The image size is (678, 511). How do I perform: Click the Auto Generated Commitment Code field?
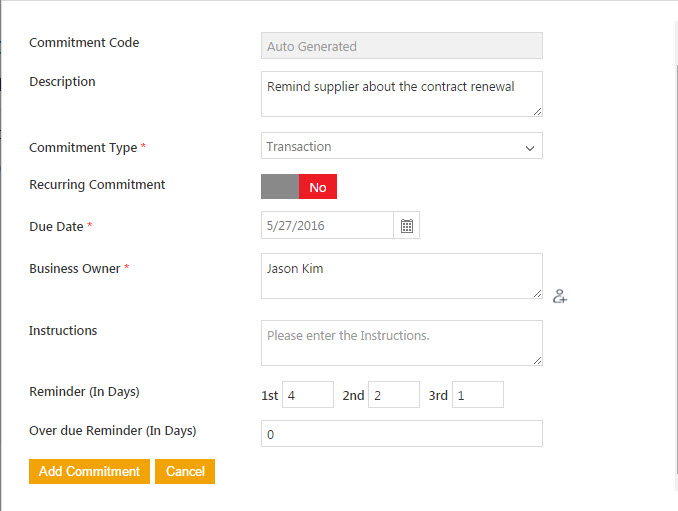coord(401,46)
